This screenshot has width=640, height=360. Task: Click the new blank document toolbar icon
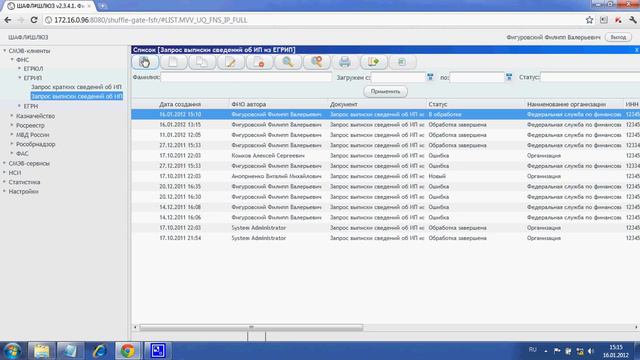coord(173,62)
